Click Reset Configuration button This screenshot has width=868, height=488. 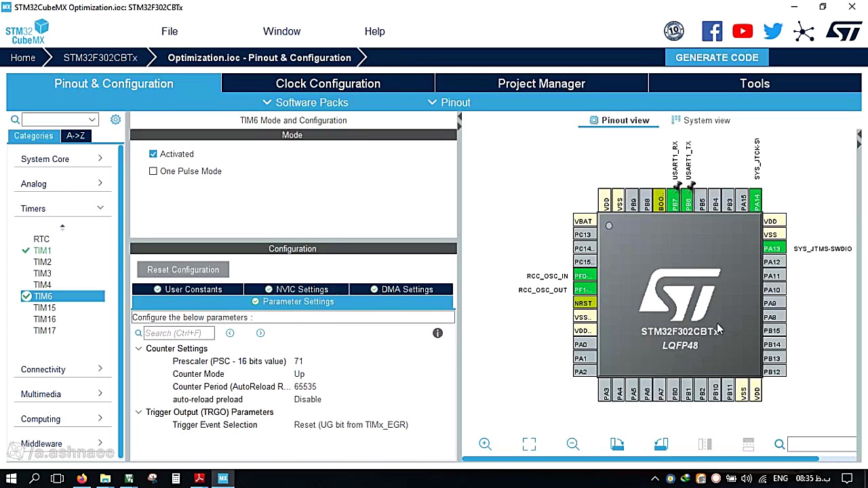(183, 270)
